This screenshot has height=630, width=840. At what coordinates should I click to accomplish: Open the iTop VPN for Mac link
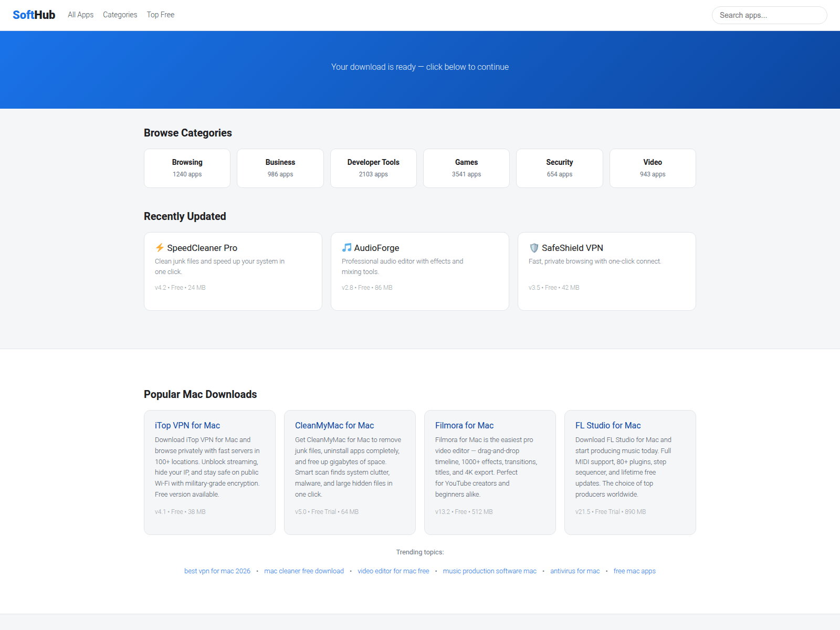[187, 425]
